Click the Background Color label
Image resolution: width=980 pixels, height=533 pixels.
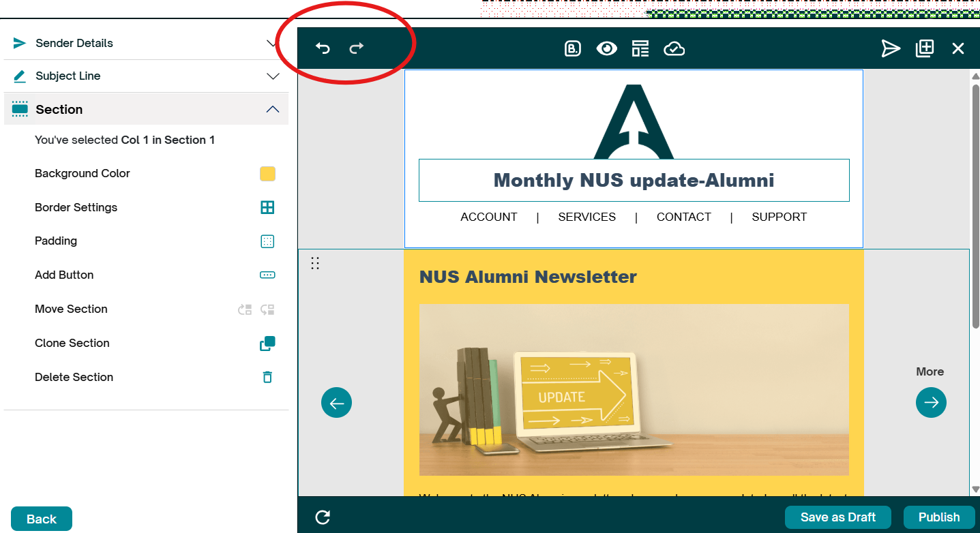pyautogui.click(x=83, y=174)
